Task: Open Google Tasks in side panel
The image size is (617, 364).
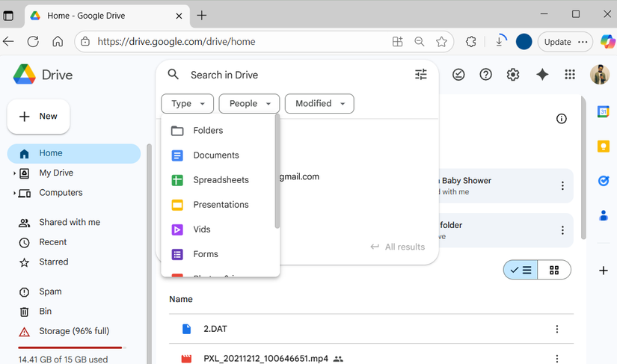Action: 603,181
